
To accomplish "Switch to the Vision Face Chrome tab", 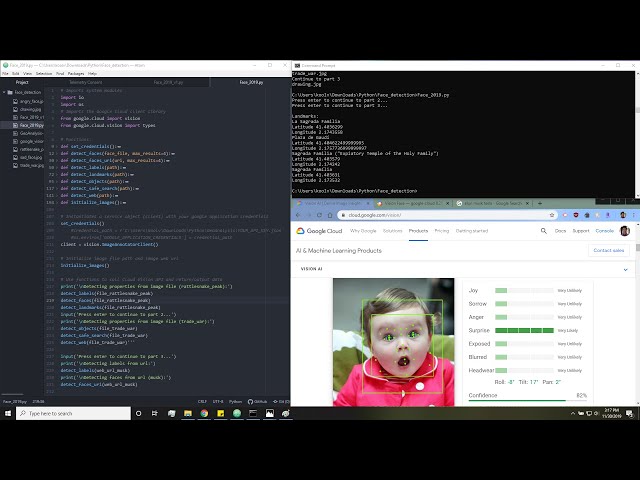I will (x=412, y=203).
